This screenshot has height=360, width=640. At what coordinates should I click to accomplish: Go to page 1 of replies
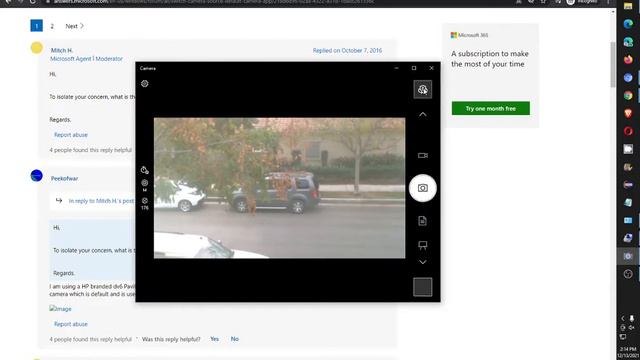(x=36, y=26)
